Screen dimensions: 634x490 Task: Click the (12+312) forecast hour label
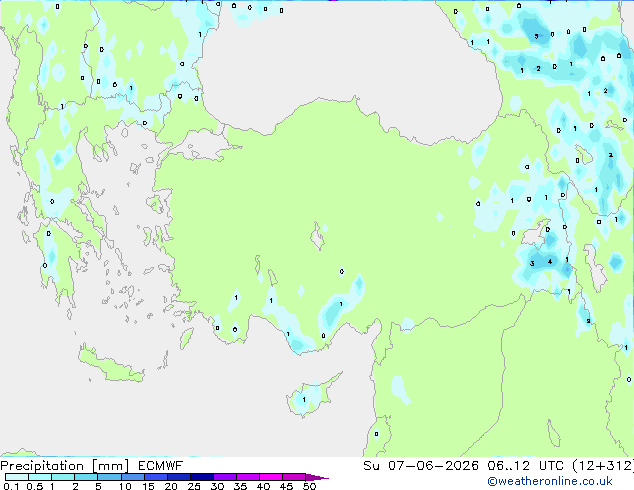tap(603, 466)
